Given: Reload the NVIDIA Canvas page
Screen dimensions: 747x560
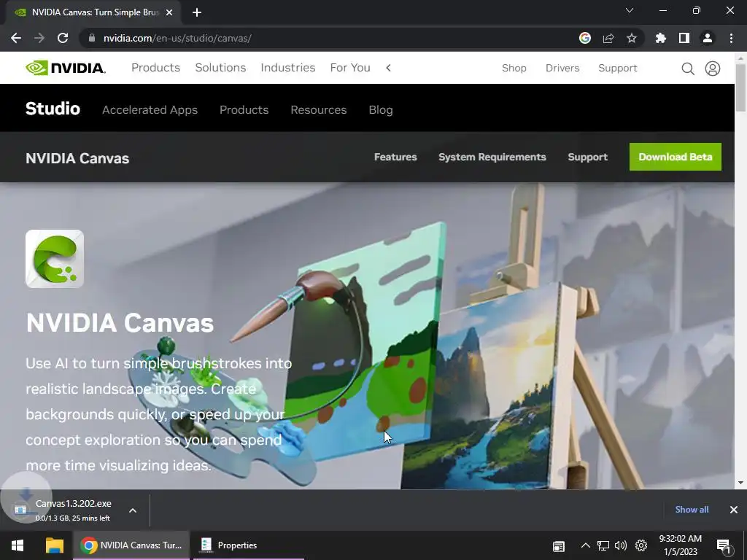Looking at the screenshot, I should [x=63, y=38].
